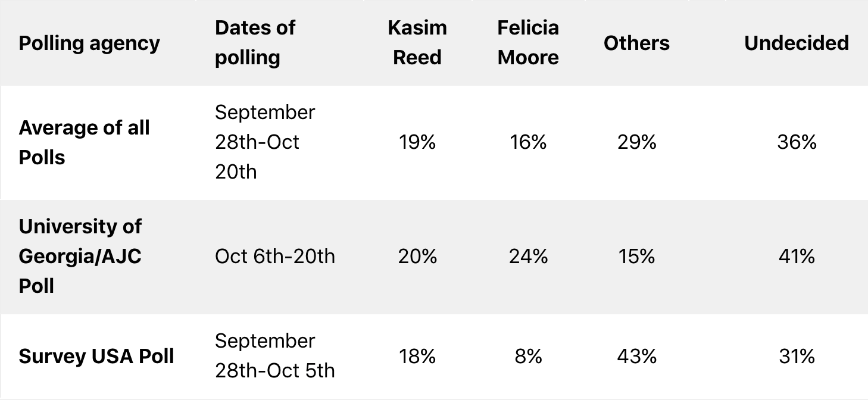The width and height of the screenshot is (868, 400).
Task: Click the Undecided column header
Action: click(797, 43)
